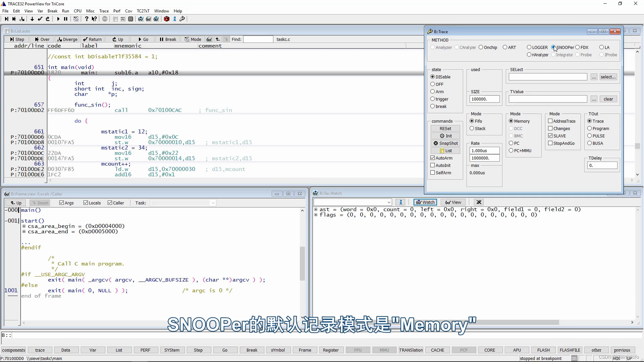Click the view locals glasses icon
Screen dimensions: 644x362
(x=148, y=19)
